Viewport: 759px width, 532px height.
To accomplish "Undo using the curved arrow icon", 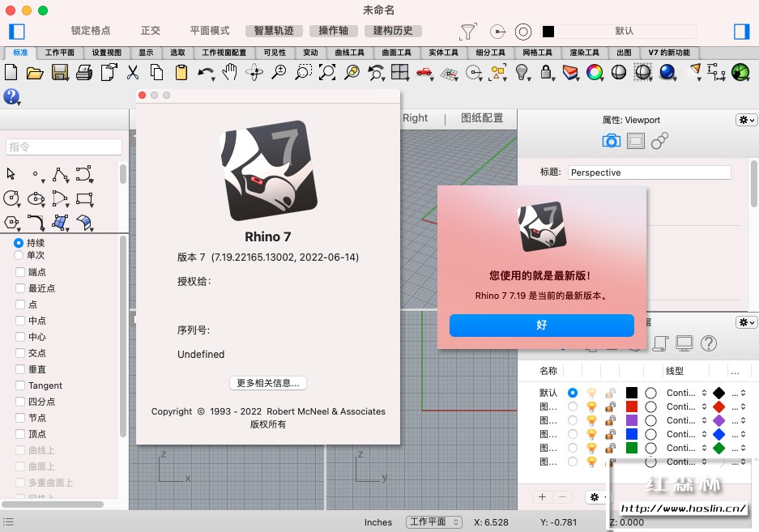I will click(205, 73).
